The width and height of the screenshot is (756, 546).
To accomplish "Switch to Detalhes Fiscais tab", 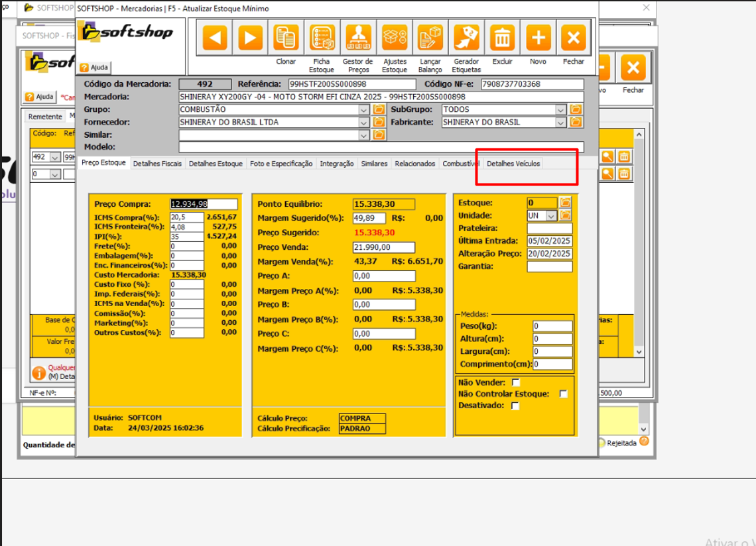I will coord(157,164).
